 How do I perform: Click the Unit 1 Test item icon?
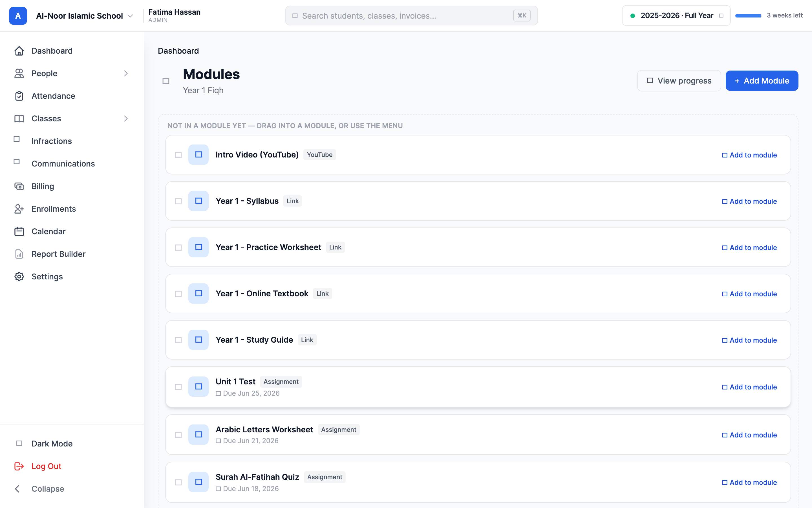pos(198,387)
